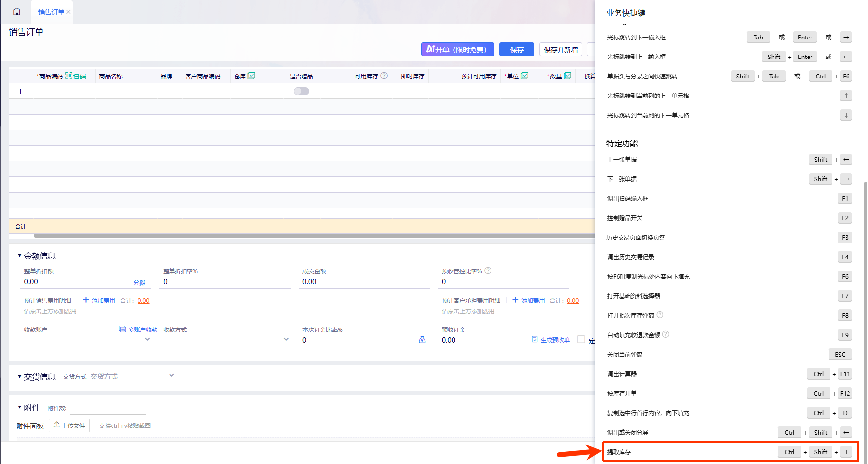This screenshot has width=868, height=464.
Task: Click 保存并新增 button
Action: 561,49
